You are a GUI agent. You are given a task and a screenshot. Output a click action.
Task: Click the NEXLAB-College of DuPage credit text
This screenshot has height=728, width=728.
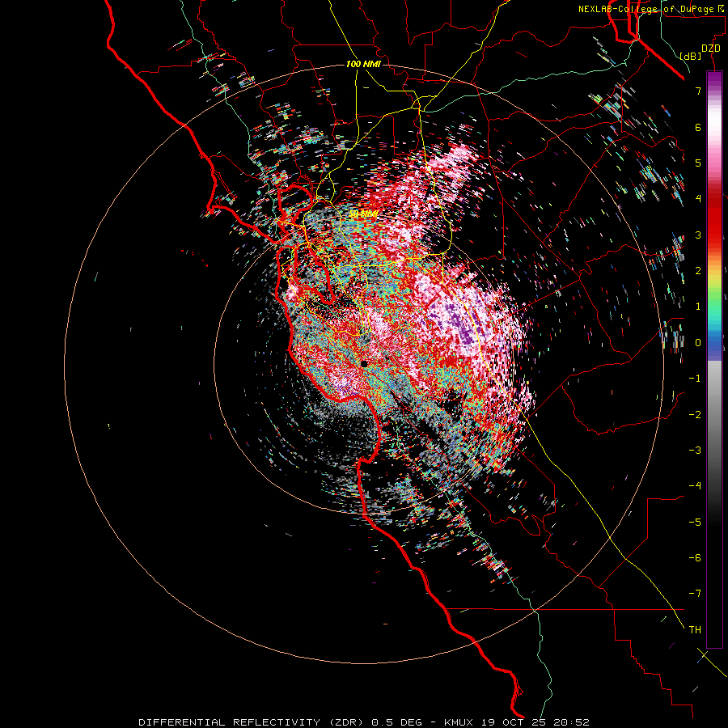click(650, 9)
